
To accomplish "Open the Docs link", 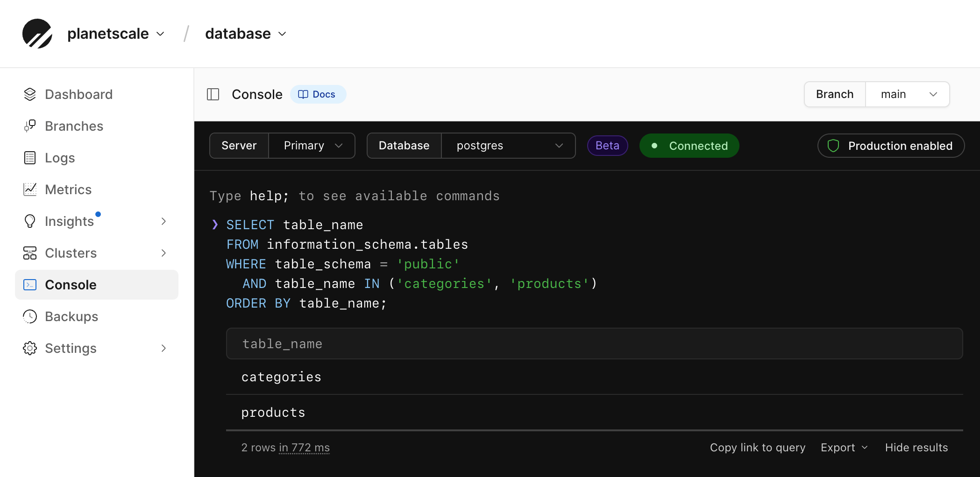I will (x=318, y=94).
